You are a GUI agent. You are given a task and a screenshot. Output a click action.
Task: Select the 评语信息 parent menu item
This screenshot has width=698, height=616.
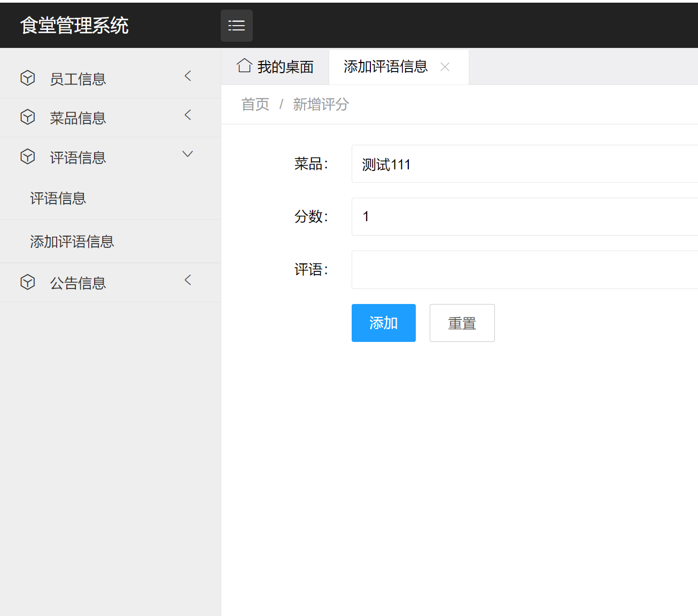point(110,157)
